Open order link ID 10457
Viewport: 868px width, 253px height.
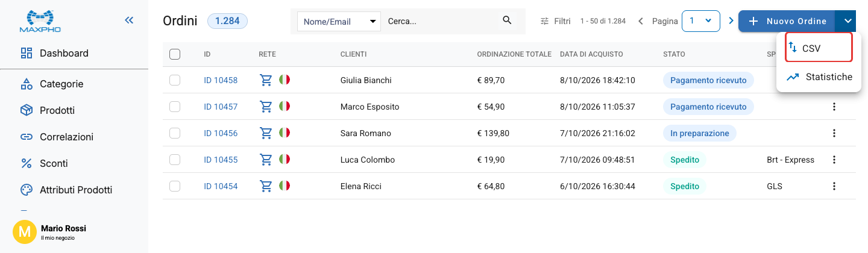coord(221,107)
